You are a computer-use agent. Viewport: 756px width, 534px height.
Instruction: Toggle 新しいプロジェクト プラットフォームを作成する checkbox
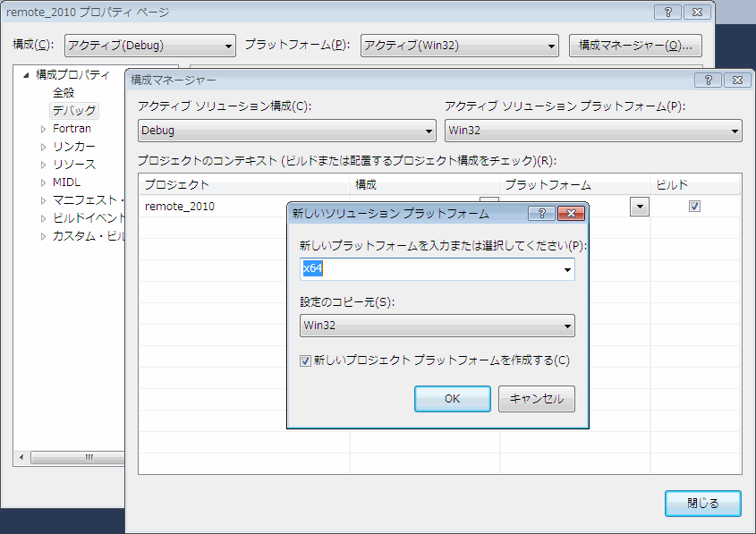pyautogui.click(x=305, y=360)
